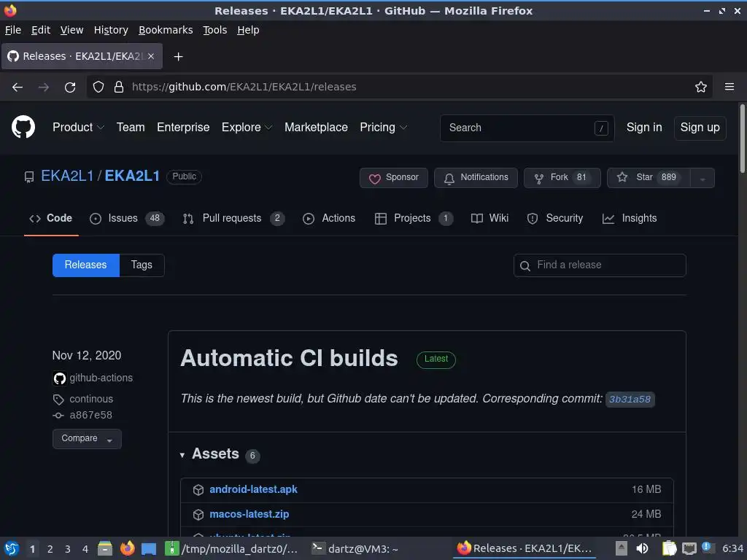Switch to the Tags view
Image resolution: width=747 pixels, height=560 pixels.
[x=142, y=265]
